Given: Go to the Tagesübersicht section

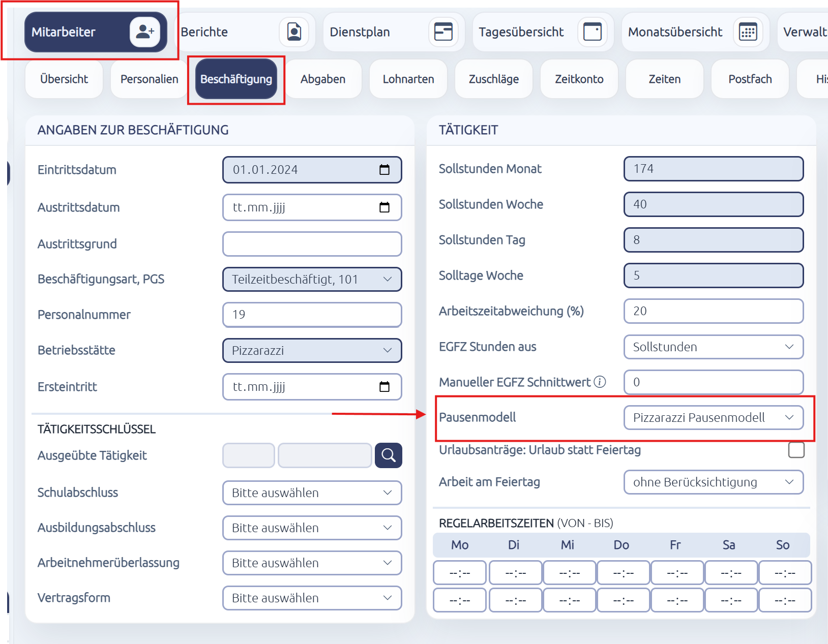Looking at the screenshot, I should [543, 32].
